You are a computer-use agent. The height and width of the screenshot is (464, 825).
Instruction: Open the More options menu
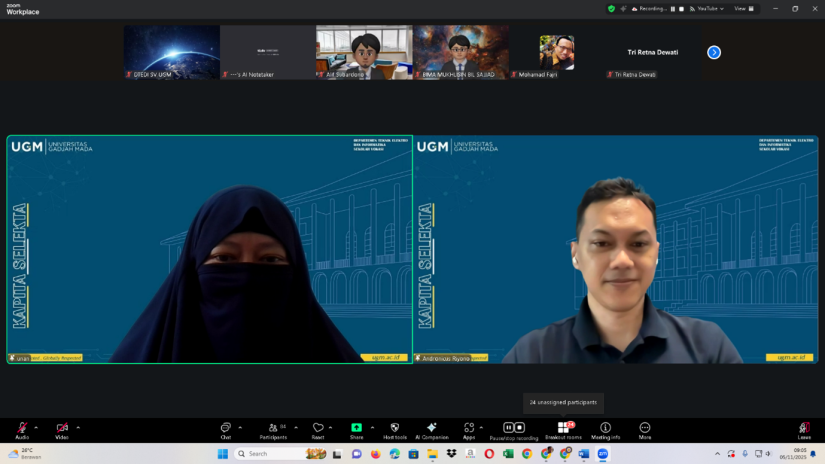[644, 428]
